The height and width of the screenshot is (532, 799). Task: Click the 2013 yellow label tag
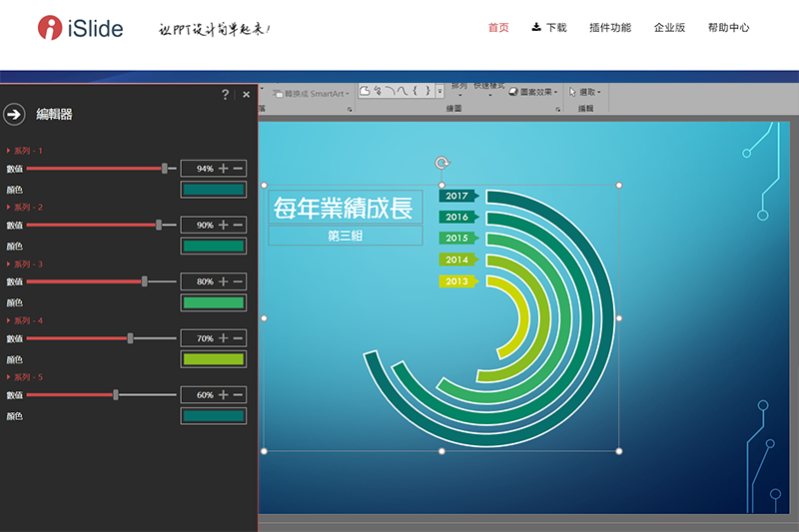click(458, 281)
